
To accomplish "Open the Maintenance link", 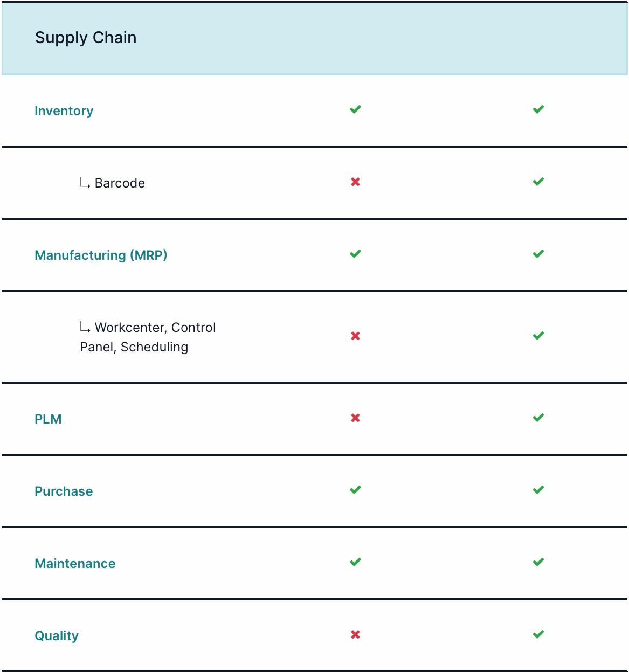I will coord(75,564).
